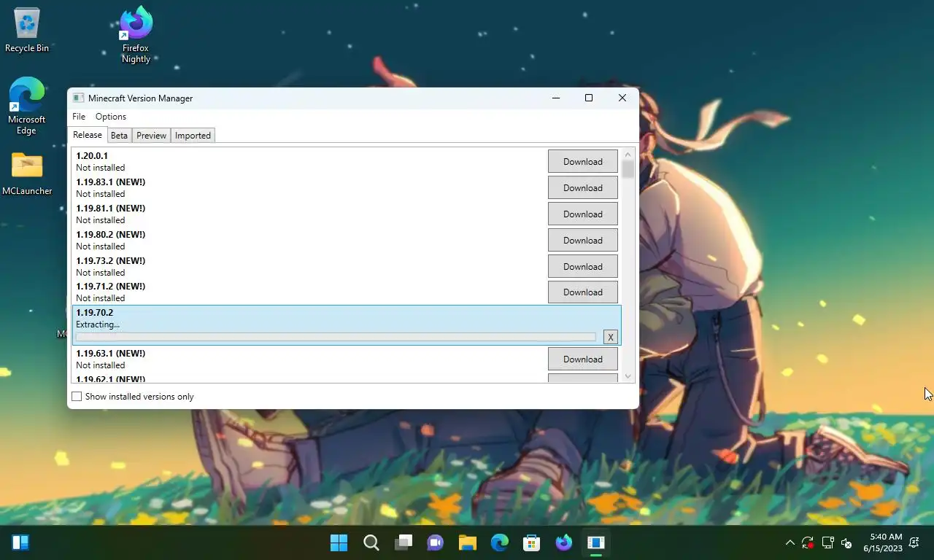Open the Chat app in taskbar
Viewport: 934px width, 560px height.
[436, 542]
